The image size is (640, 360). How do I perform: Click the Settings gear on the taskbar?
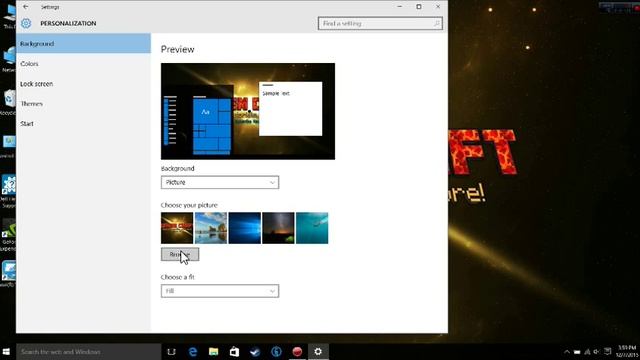318,351
